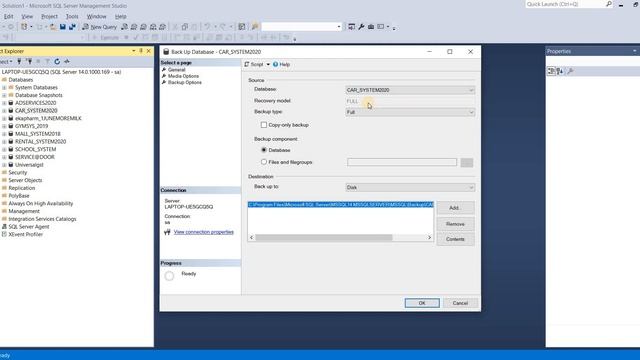Select the Database radio button
This screenshot has width=640, height=360.
click(264, 150)
